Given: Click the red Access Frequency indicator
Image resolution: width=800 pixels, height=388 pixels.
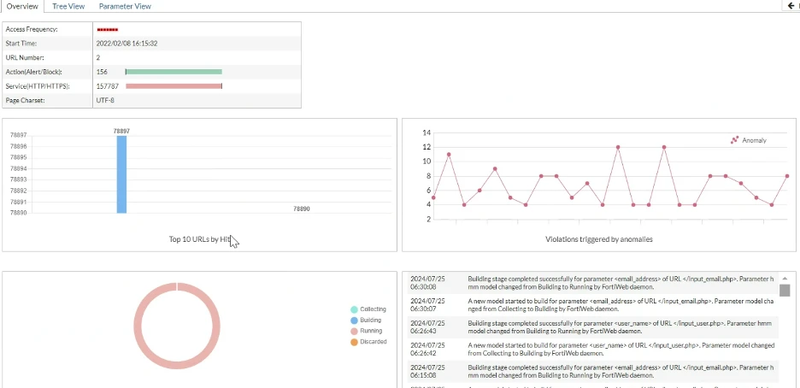Looking at the screenshot, I should [x=107, y=30].
